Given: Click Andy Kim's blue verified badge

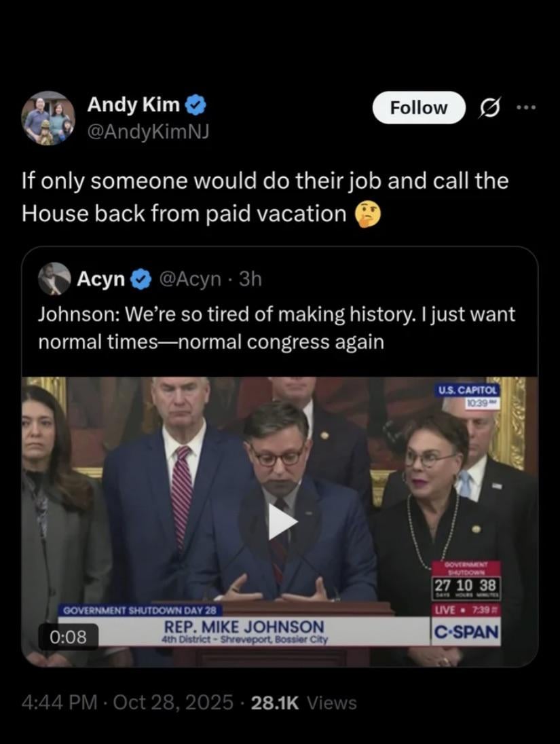Looking at the screenshot, I should tap(195, 105).
